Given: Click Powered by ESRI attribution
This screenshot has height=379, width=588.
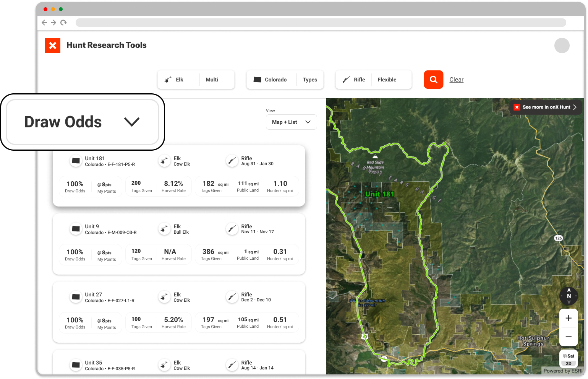Looking at the screenshot, I should click(563, 371).
